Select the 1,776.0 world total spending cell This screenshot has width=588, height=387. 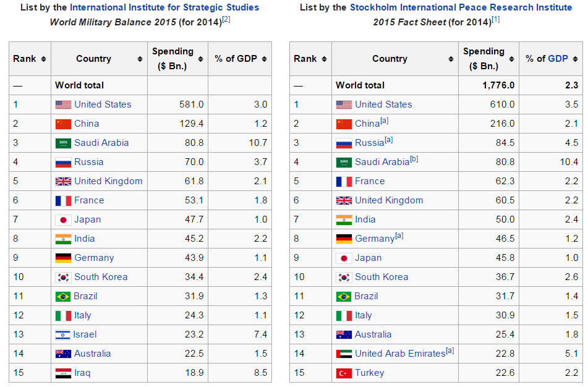488,85
